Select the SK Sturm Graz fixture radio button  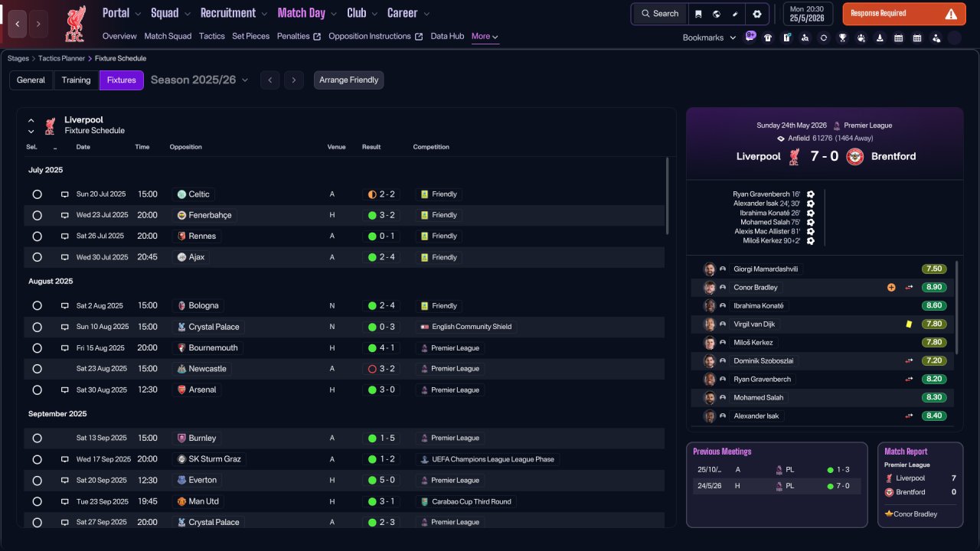click(37, 459)
